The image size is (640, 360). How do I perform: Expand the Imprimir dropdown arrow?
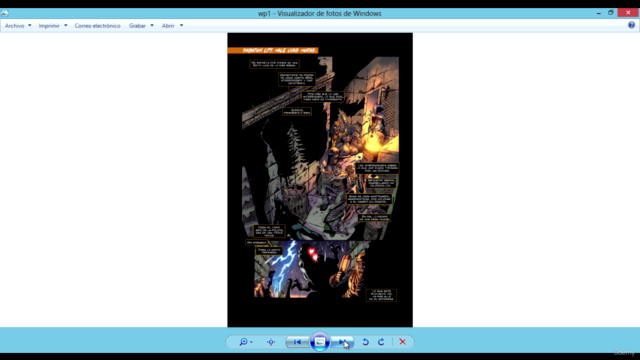pyautogui.click(x=65, y=26)
